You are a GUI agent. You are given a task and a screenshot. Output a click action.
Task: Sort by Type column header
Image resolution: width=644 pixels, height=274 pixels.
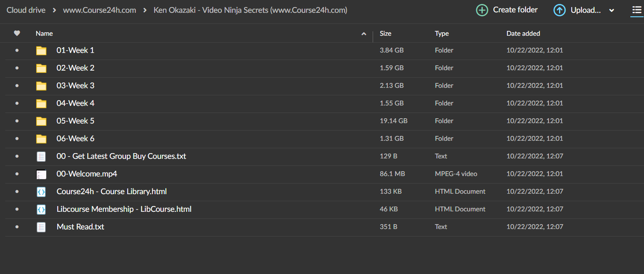[442, 34]
